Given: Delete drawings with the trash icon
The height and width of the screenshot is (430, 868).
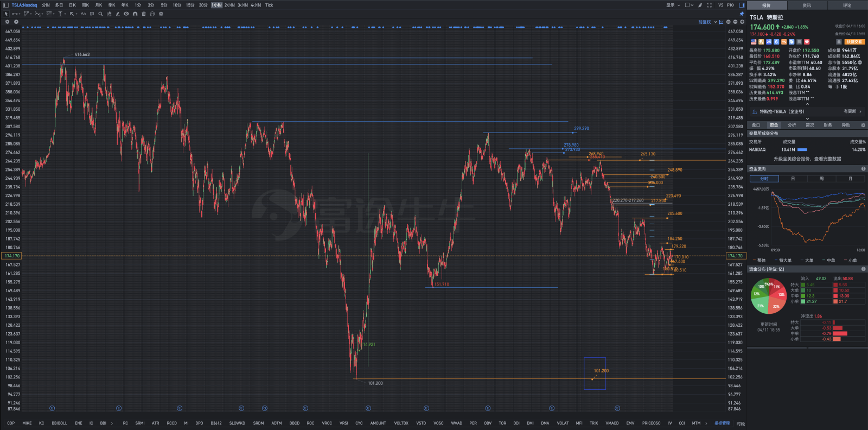Looking at the screenshot, I should [144, 14].
